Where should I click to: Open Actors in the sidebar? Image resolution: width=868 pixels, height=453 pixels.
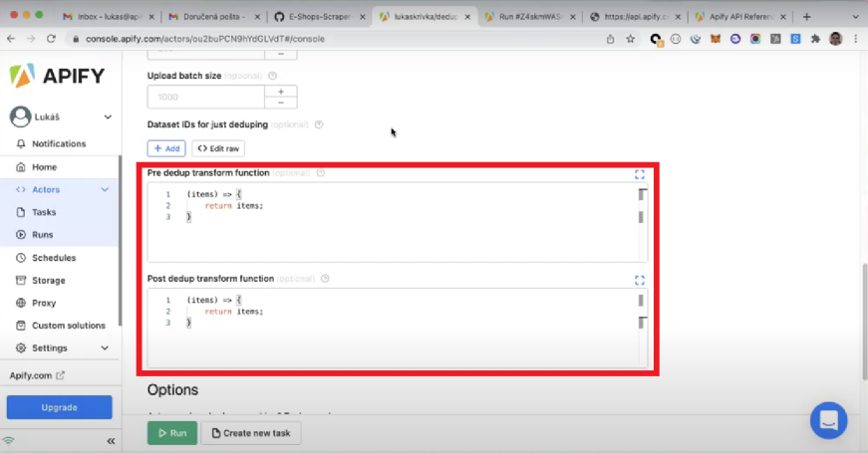[46, 190]
